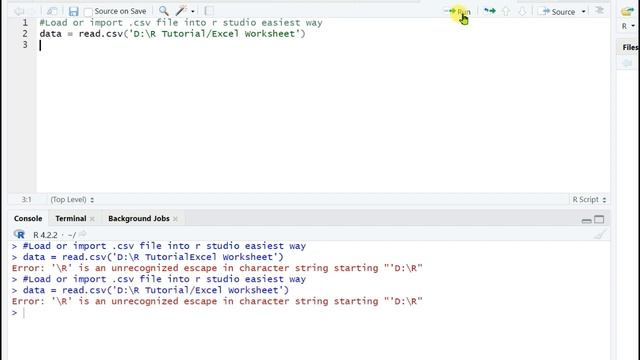This screenshot has height=360, width=640.
Task: Click the 3:1 cursor position indicator
Action: coord(26,200)
